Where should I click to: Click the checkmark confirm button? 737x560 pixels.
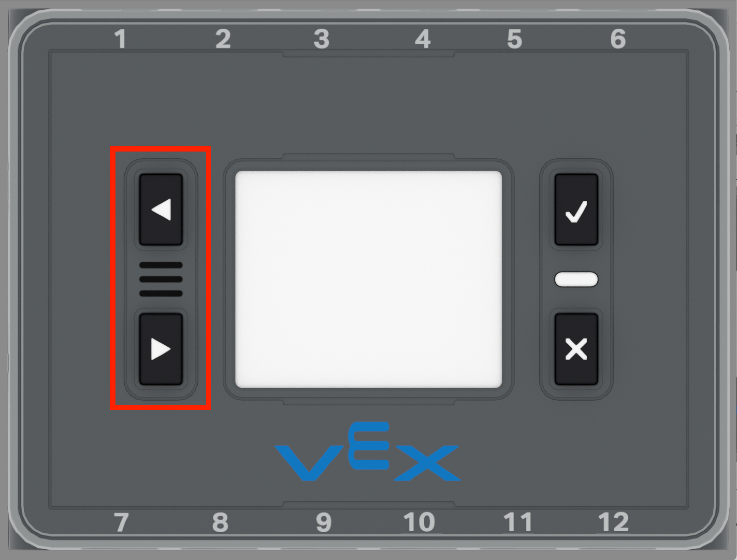pos(576,209)
